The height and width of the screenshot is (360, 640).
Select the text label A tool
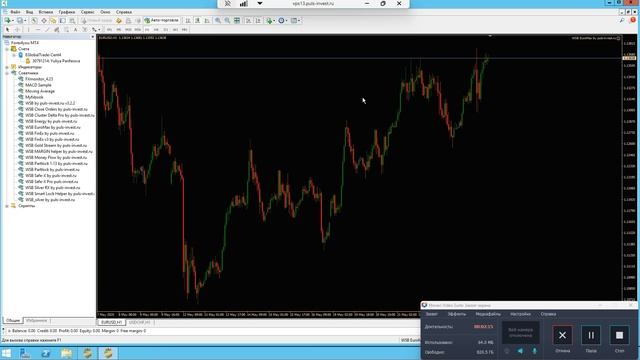pos(76,30)
